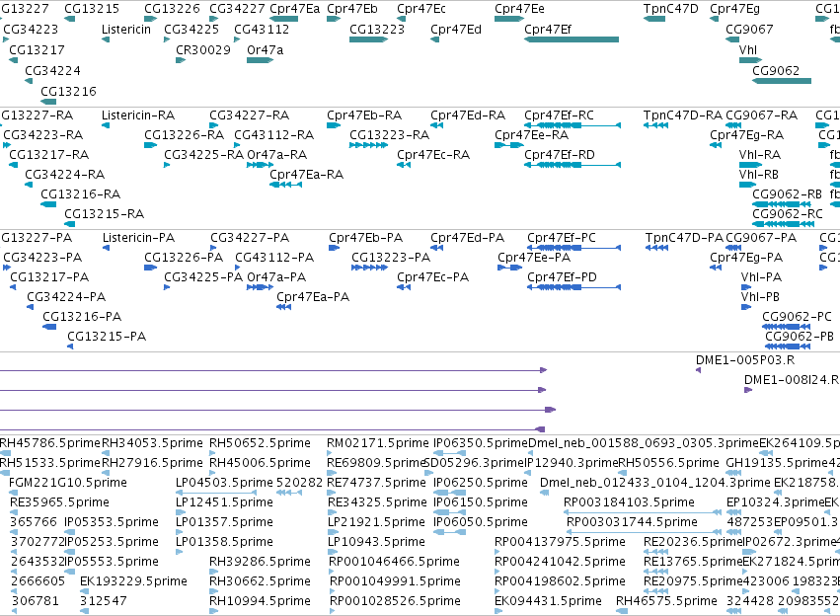Select the LP04503.5prime EST label

[224, 483]
